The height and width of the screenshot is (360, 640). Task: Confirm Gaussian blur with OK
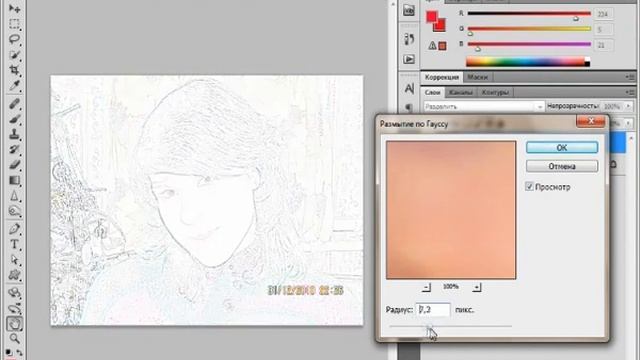pyautogui.click(x=562, y=147)
